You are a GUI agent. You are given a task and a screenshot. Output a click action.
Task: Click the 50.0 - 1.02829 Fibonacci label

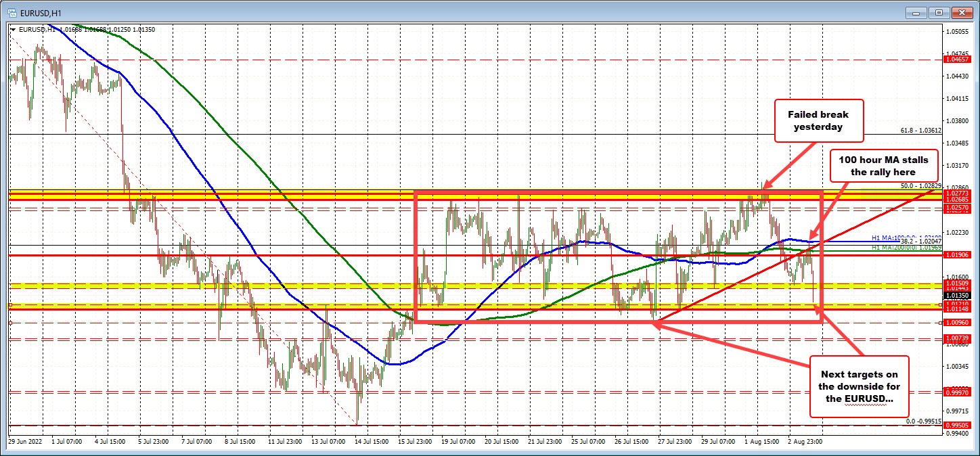pos(921,185)
